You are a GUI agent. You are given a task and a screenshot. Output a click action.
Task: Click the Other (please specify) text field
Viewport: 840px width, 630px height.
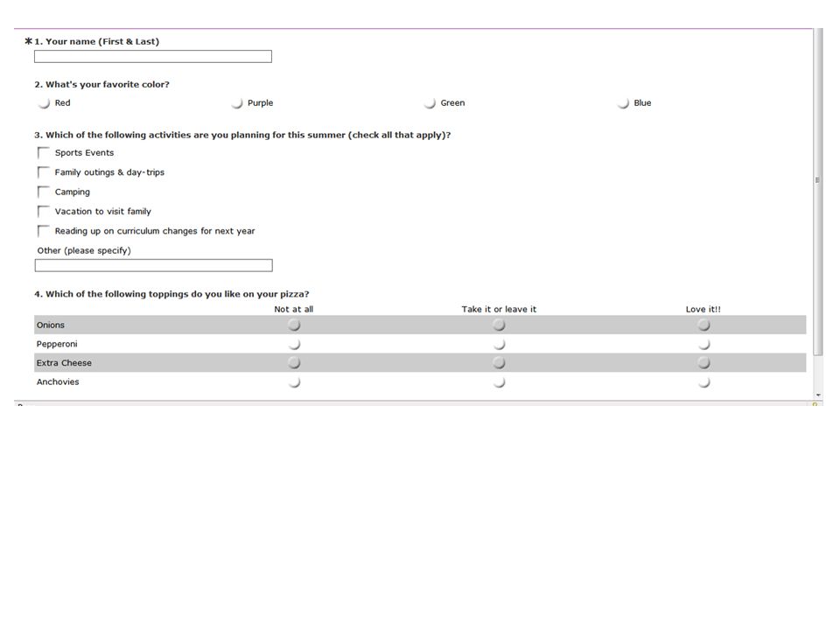[x=153, y=265]
